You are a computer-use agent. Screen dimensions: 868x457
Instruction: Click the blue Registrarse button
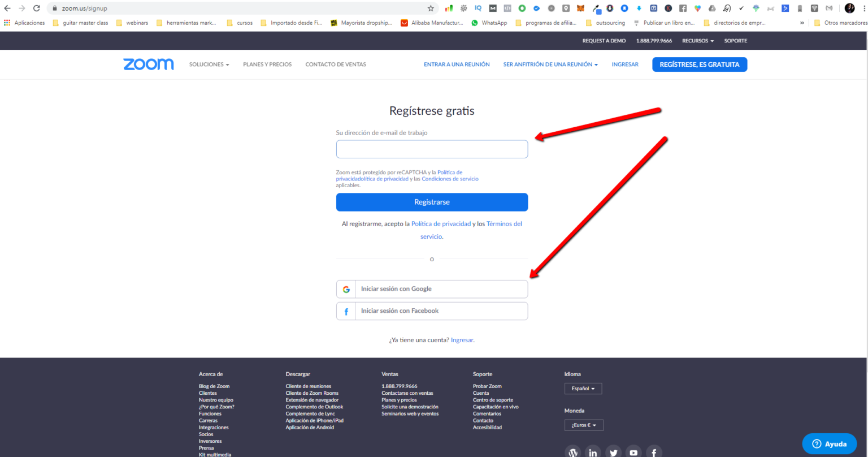[432, 202]
